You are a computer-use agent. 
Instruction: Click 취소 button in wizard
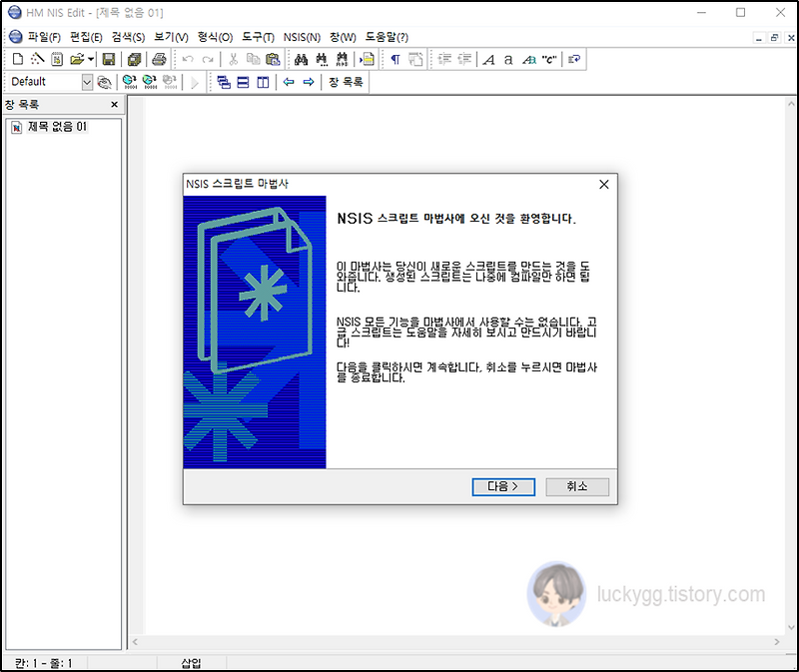point(577,486)
